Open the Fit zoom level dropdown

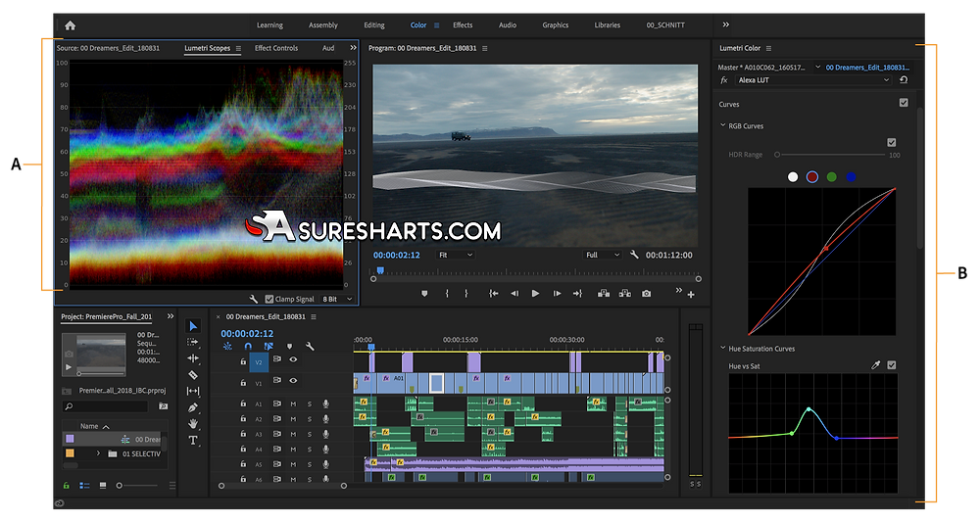pos(455,255)
